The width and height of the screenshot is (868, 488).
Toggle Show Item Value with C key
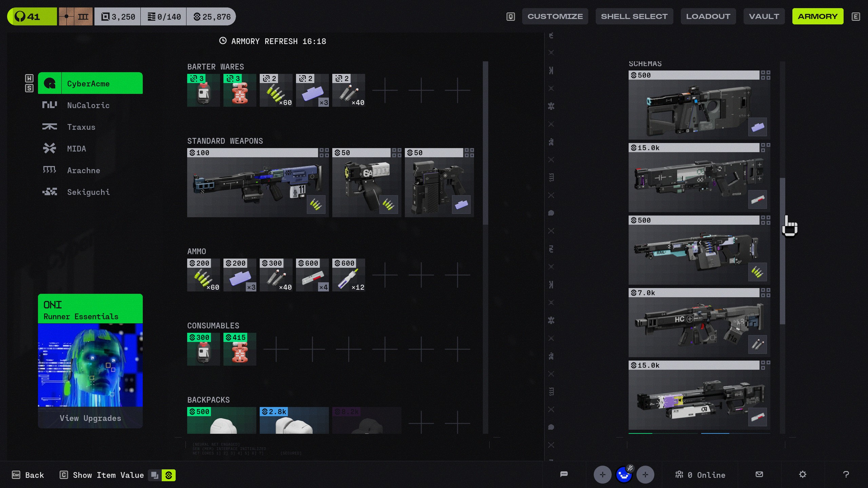[x=64, y=475]
